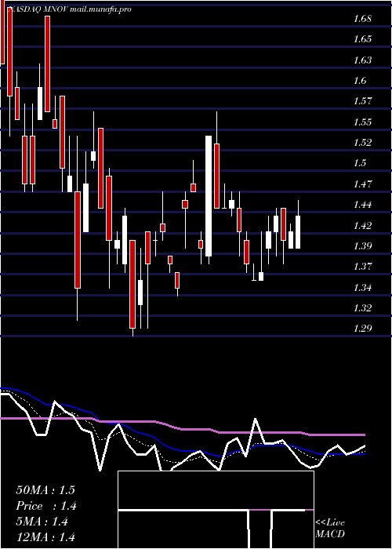392x549 pixels.
Task: Click the 1.42 price axis label
Action: click(362, 225)
